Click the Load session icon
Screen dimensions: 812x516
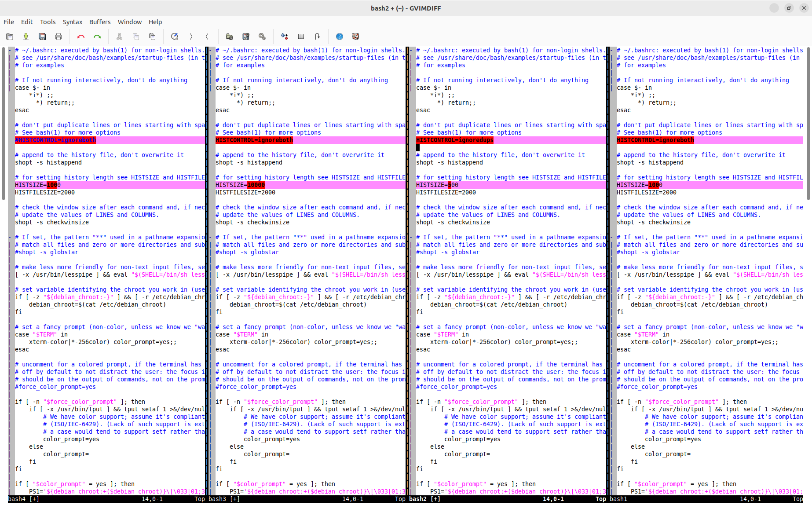tap(229, 37)
